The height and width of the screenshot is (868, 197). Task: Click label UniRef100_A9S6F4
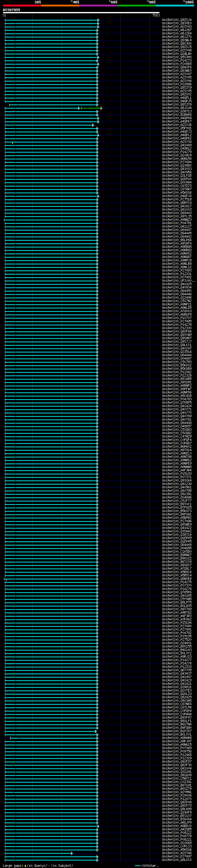tap(176, 244)
